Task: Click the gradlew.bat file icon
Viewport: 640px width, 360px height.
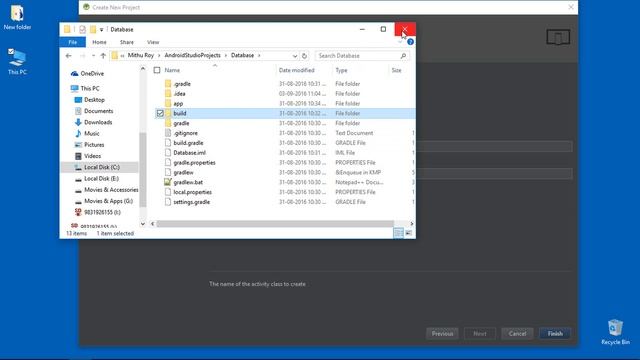Action: 168,182
